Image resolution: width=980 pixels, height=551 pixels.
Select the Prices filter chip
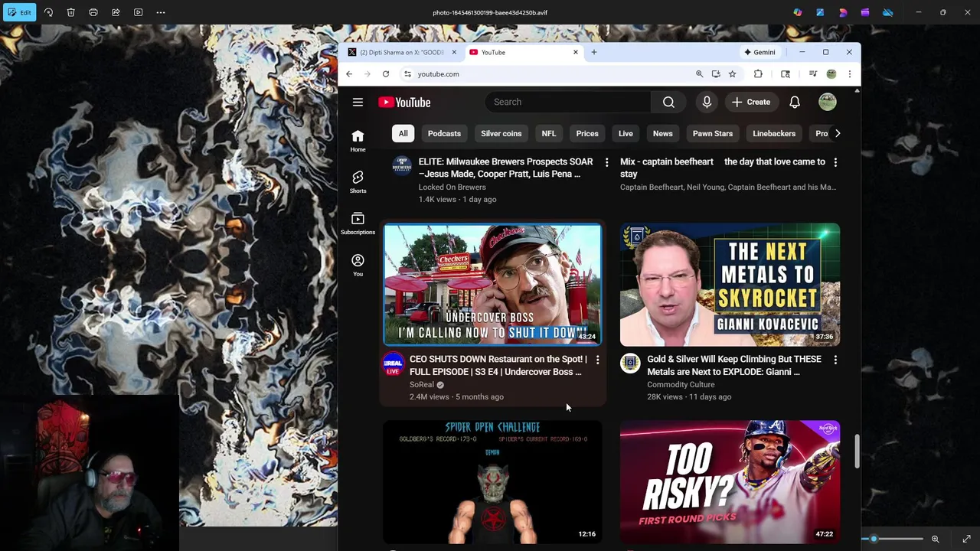click(x=587, y=133)
